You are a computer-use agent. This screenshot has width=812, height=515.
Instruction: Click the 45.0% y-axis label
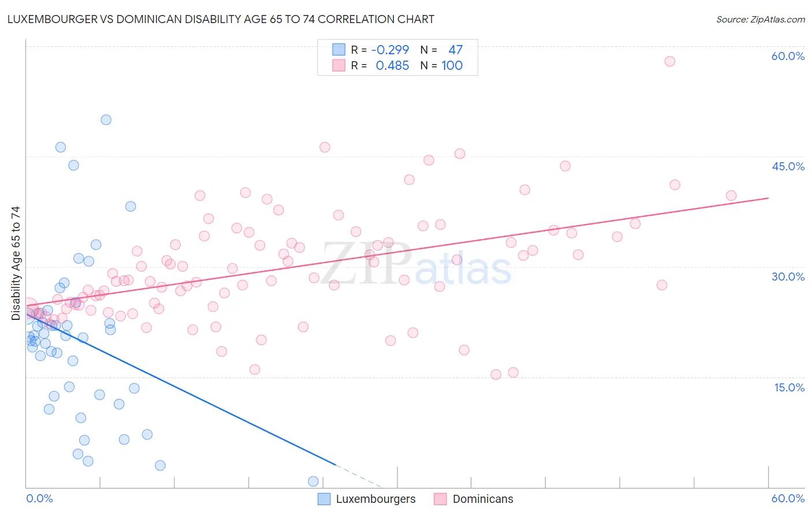[788, 166]
